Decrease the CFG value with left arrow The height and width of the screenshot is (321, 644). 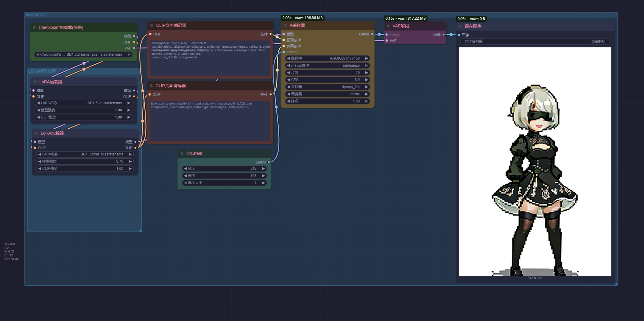coord(288,80)
